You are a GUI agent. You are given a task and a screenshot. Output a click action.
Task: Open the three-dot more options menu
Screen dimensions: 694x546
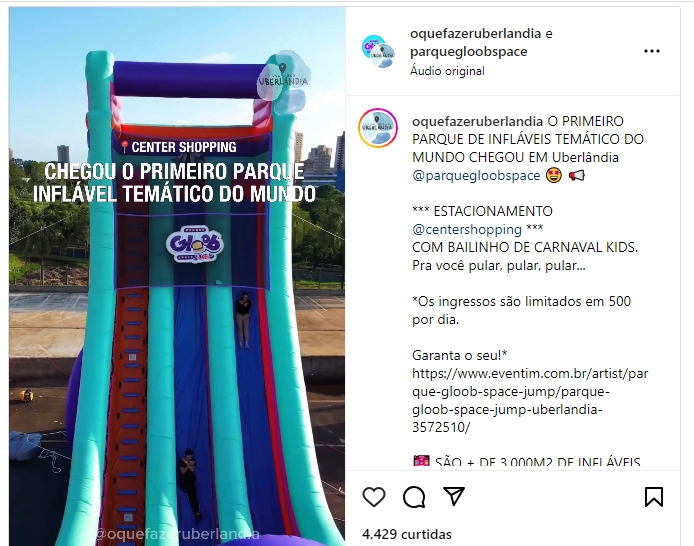(x=652, y=51)
